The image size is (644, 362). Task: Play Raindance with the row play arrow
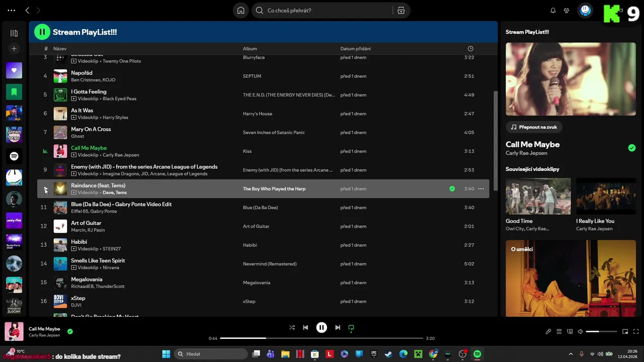point(45,189)
